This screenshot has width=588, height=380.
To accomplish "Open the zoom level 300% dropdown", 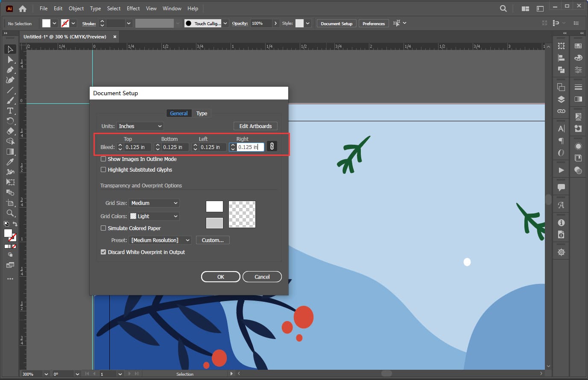I will pyautogui.click(x=46, y=374).
